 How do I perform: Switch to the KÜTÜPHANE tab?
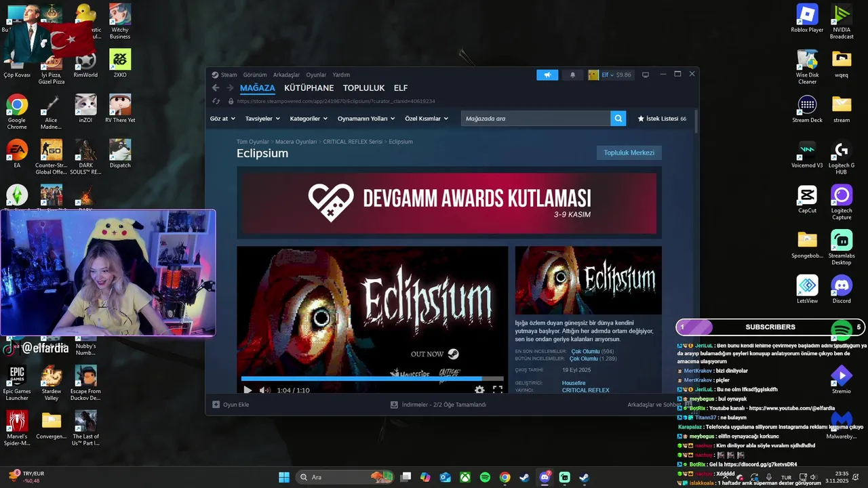coord(309,88)
